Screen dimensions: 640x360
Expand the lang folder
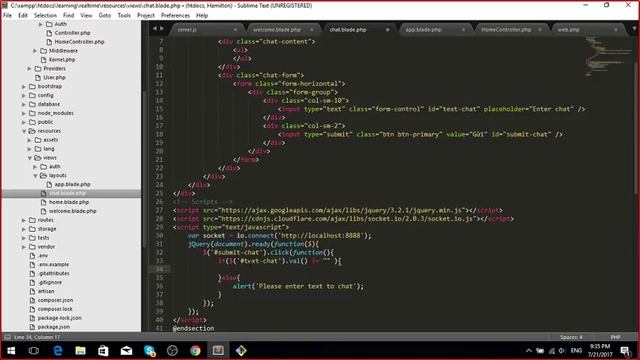tap(29, 149)
